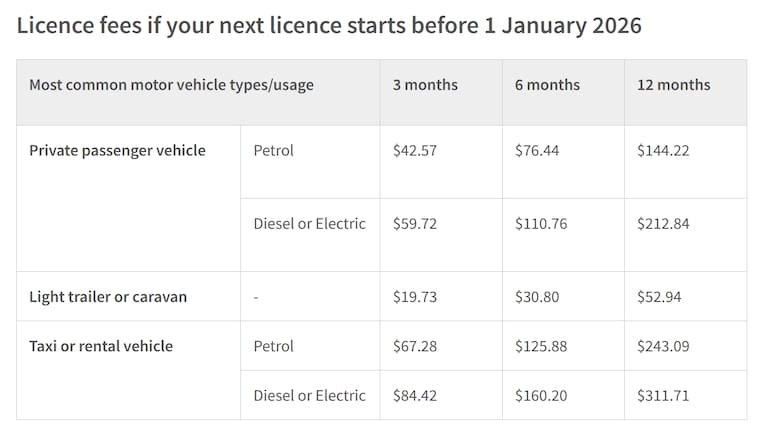
Task: Select the 'Light trailer or caravan' row label
Action: (x=108, y=297)
